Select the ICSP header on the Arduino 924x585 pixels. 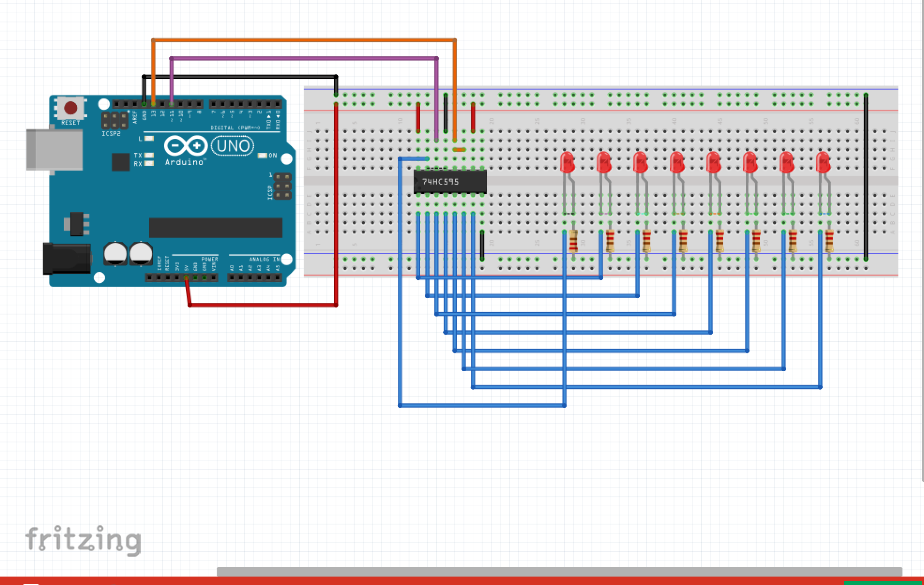click(x=283, y=187)
